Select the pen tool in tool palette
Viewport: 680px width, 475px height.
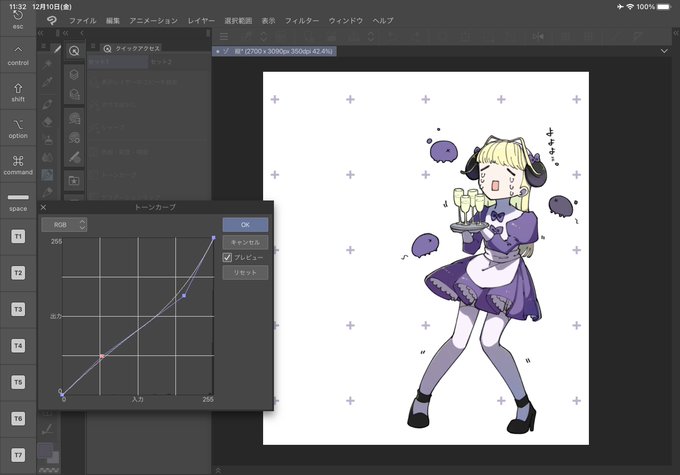(48, 104)
